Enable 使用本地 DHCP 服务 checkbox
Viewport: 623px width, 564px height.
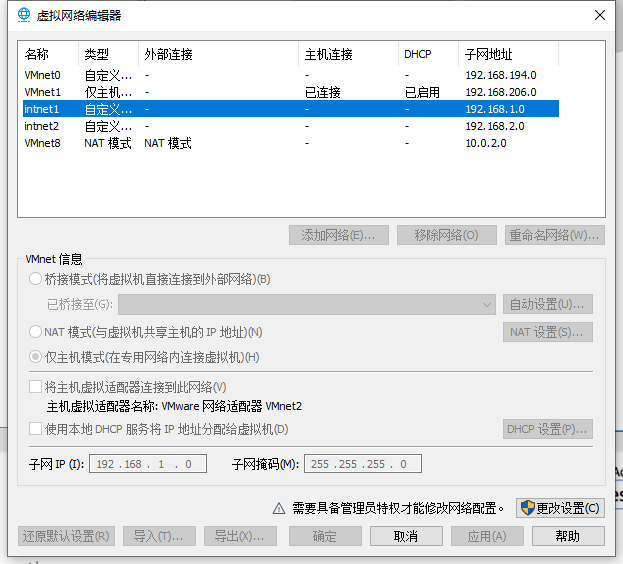point(35,429)
